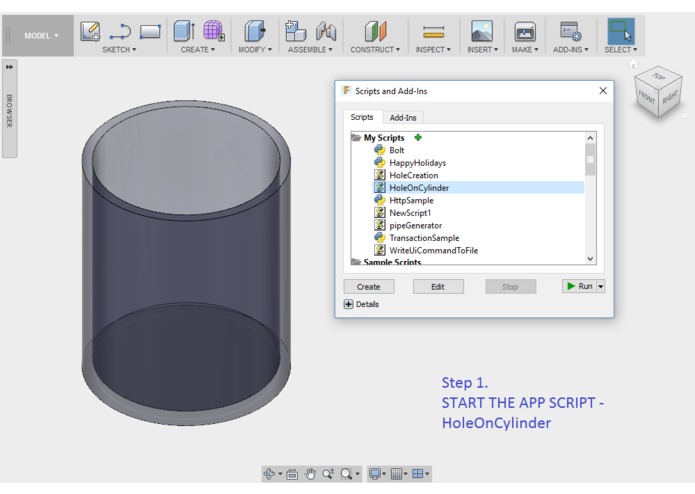Open the MAKE dropdown menu

click(x=525, y=50)
